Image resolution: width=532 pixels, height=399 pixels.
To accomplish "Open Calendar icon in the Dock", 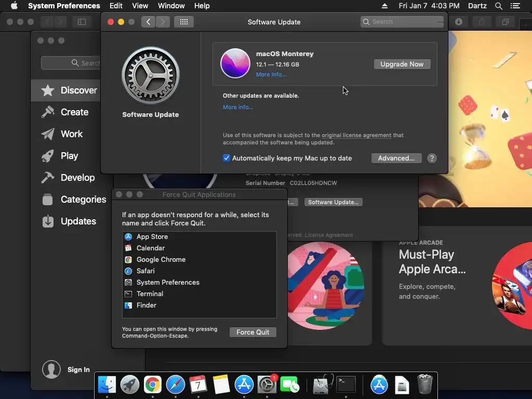I will coord(198,385).
